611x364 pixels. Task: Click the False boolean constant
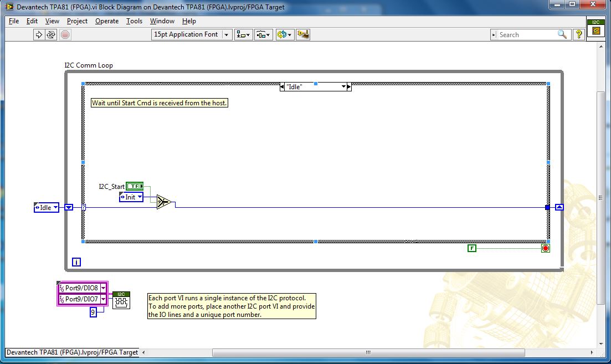point(472,248)
